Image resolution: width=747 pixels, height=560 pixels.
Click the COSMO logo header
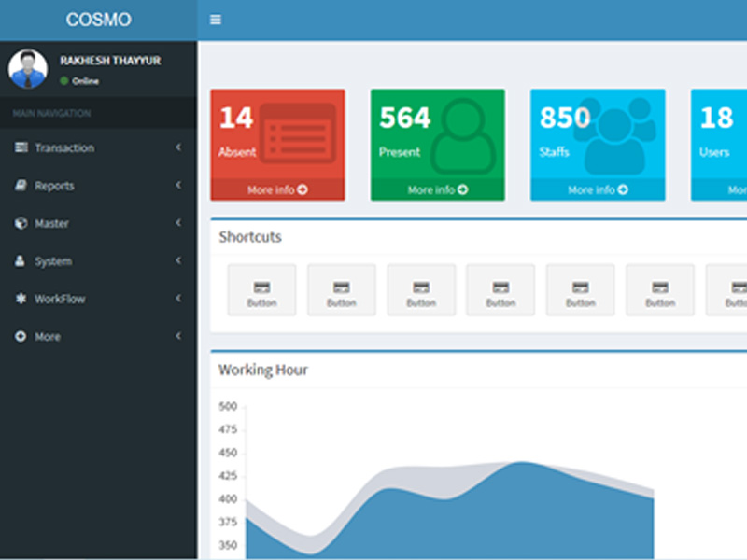click(98, 20)
